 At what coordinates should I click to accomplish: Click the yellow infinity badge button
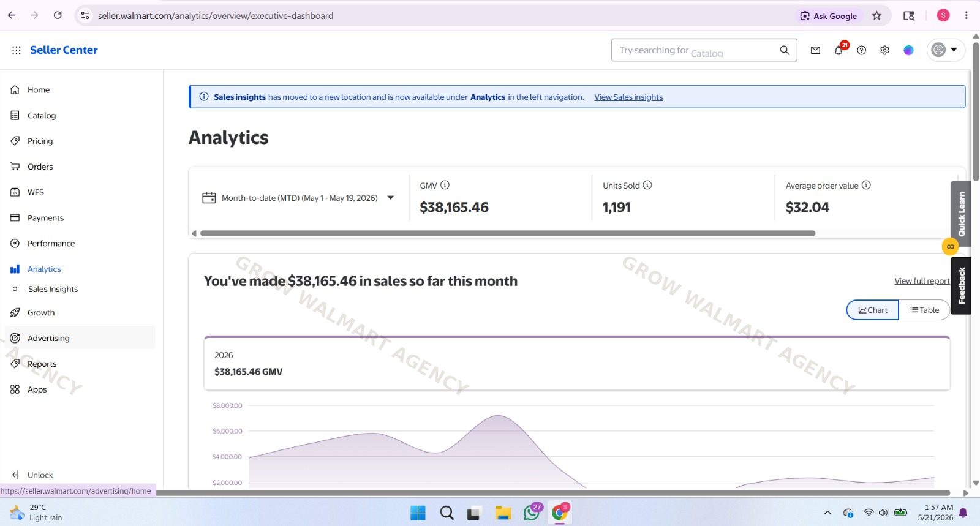coord(950,247)
